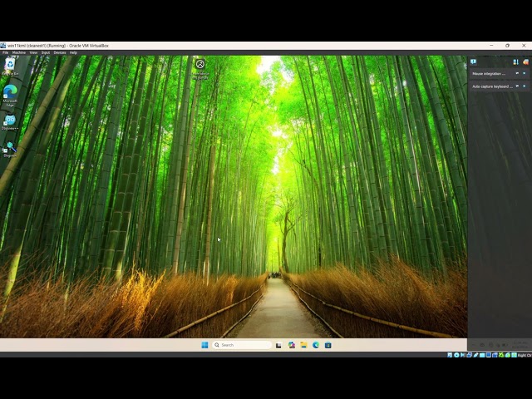Open the Machine menu
The width and height of the screenshot is (532, 399).
[18, 52]
